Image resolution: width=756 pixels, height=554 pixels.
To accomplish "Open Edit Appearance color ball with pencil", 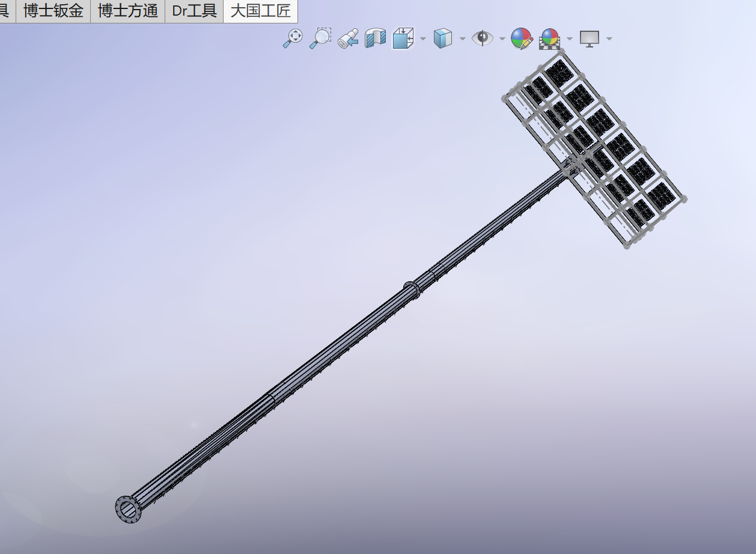I will (x=522, y=38).
